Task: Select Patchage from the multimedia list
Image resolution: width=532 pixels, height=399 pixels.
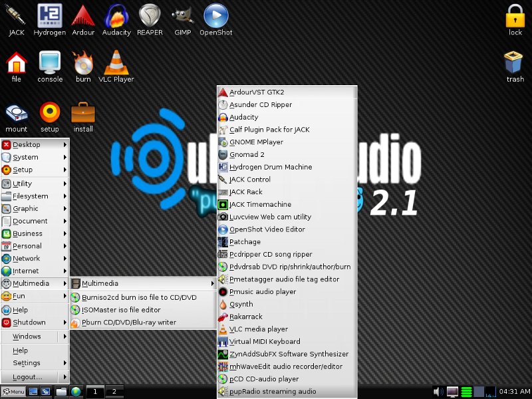Action: [287, 242]
